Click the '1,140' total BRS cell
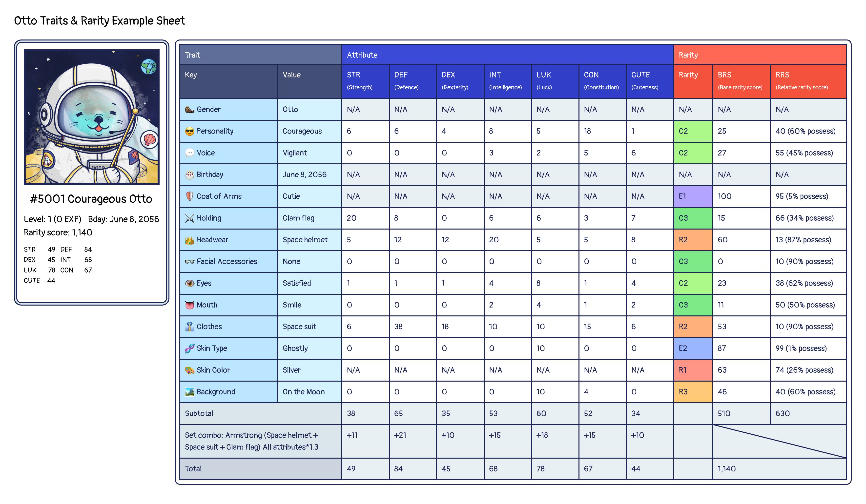The image size is (866, 504). 779,469
